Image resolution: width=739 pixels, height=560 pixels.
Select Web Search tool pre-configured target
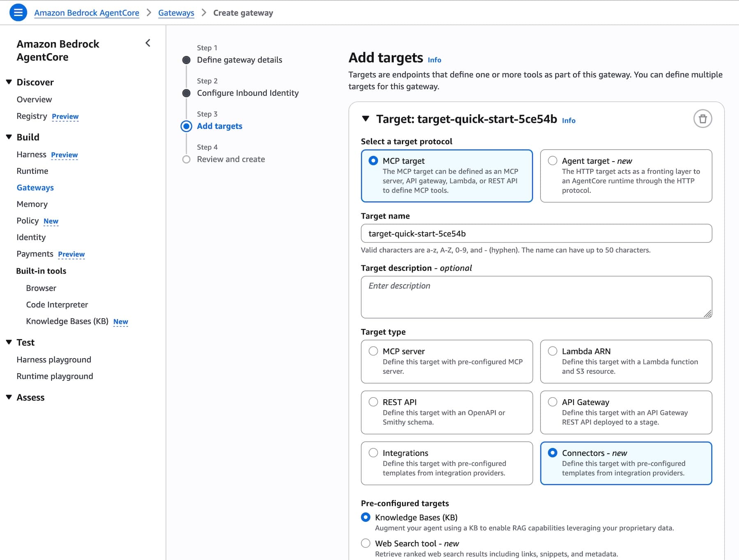[x=365, y=543]
